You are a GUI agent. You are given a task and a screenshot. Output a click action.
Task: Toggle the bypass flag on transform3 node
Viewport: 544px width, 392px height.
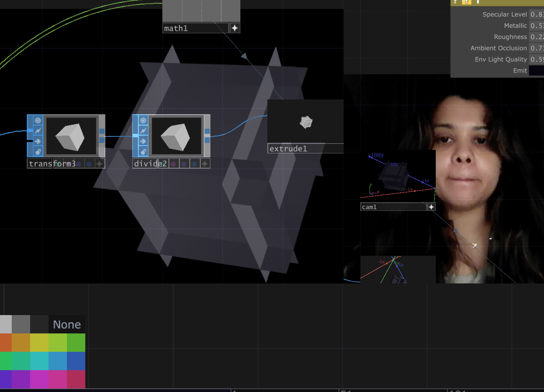coord(38,131)
